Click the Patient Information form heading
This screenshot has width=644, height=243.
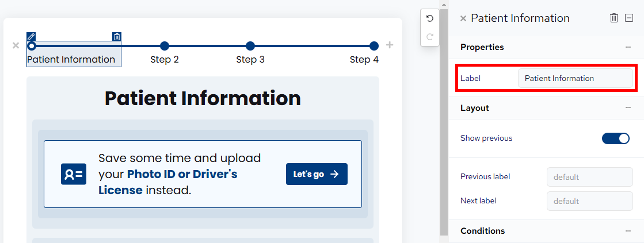tap(203, 98)
